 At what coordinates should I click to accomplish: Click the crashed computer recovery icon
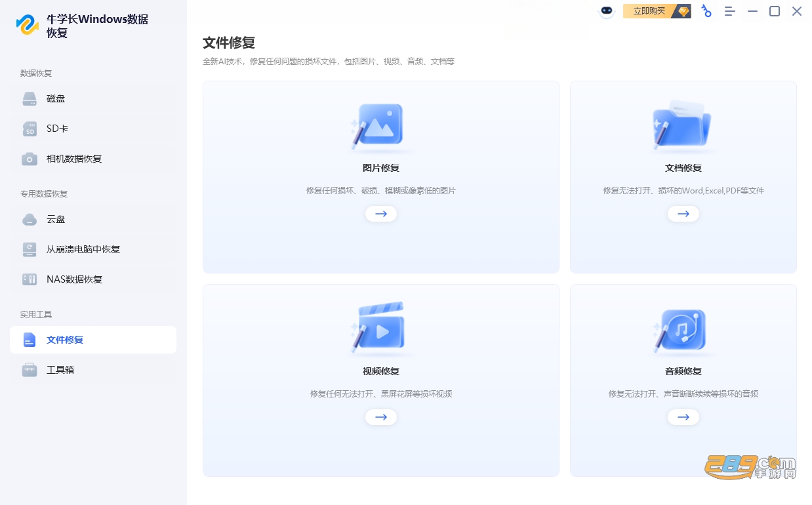(x=30, y=250)
